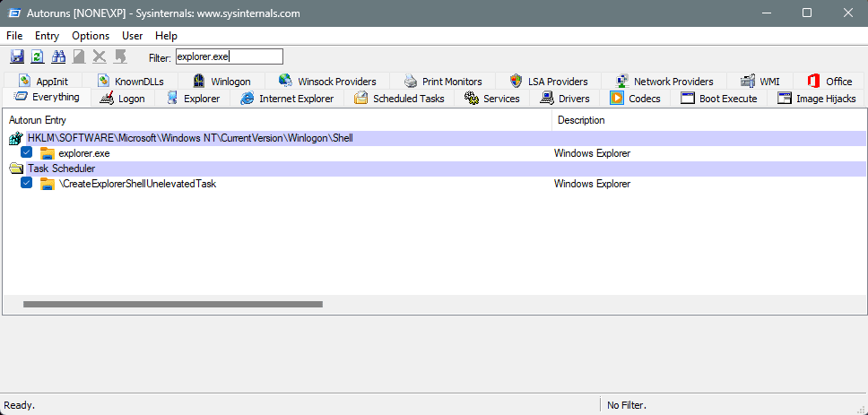Select the Everything tab

pyautogui.click(x=47, y=97)
